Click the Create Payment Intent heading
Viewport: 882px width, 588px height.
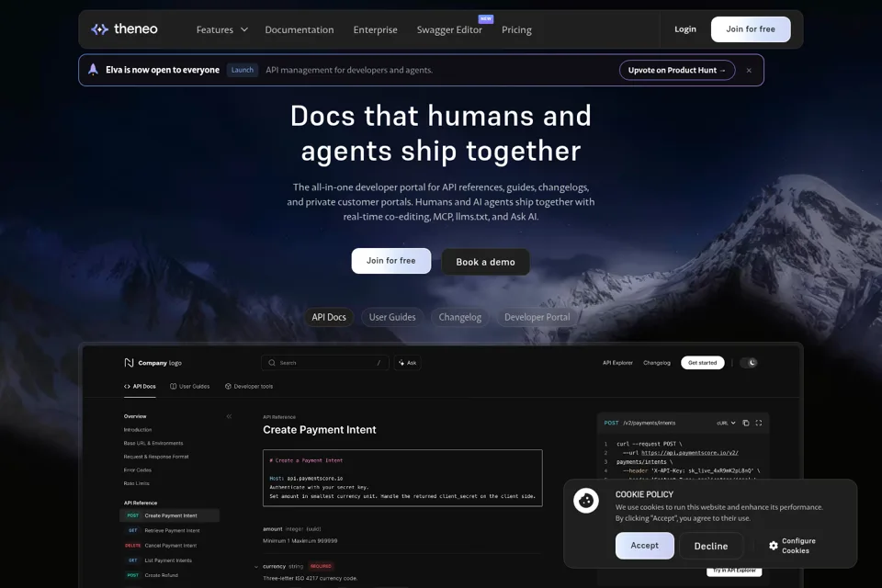320,430
